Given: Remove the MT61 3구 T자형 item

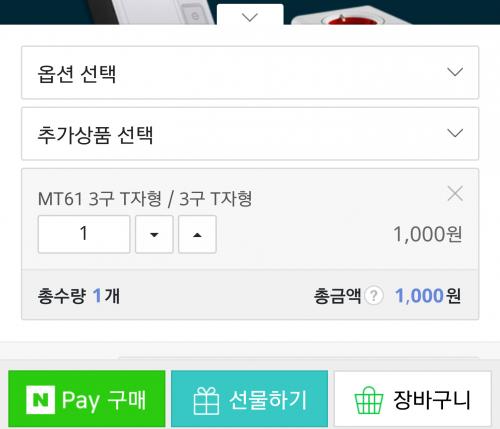Looking at the screenshot, I should click(455, 194).
